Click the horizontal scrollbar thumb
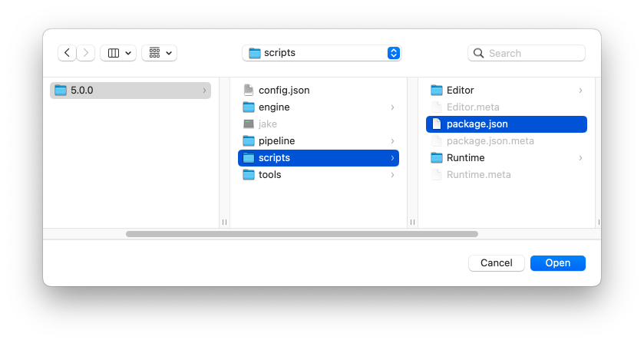This screenshot has height=343, width=644. pyautogui.click(x=302, y=234)
